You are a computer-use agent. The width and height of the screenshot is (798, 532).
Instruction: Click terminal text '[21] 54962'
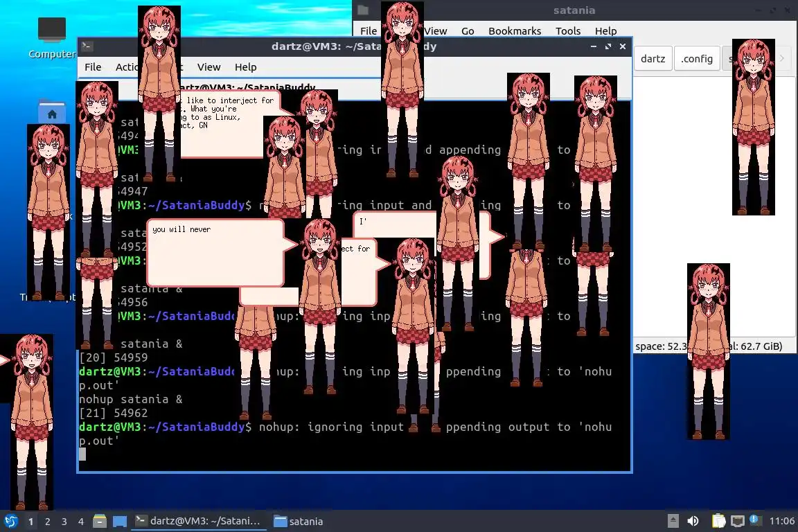pyautogui.click(x=113, y=413)
